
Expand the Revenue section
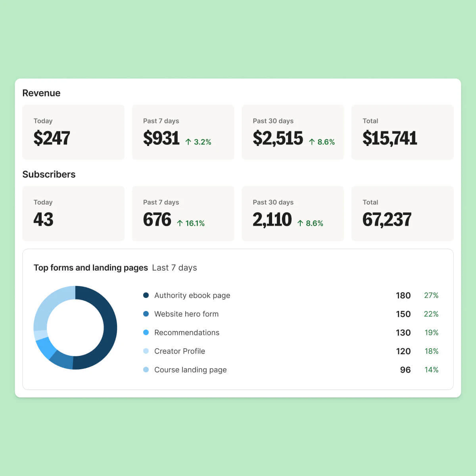41,93
